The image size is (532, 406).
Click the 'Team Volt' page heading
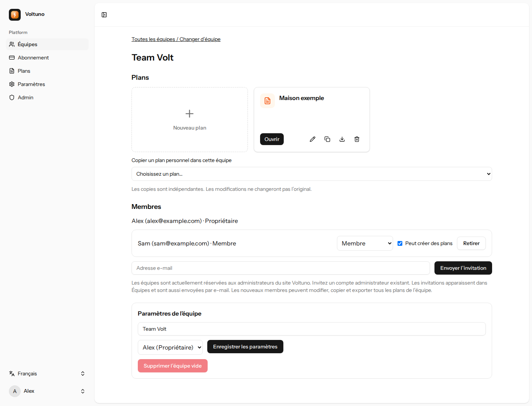coord(153,58)
